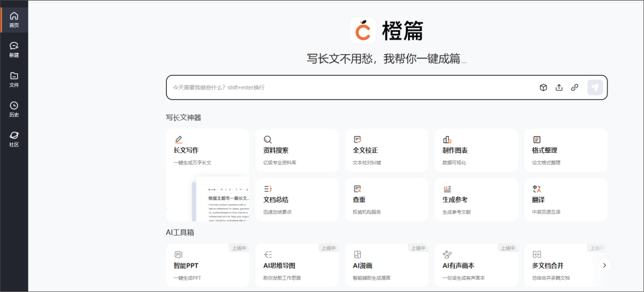Open the 智能PPT tool card

click(207, 265)
